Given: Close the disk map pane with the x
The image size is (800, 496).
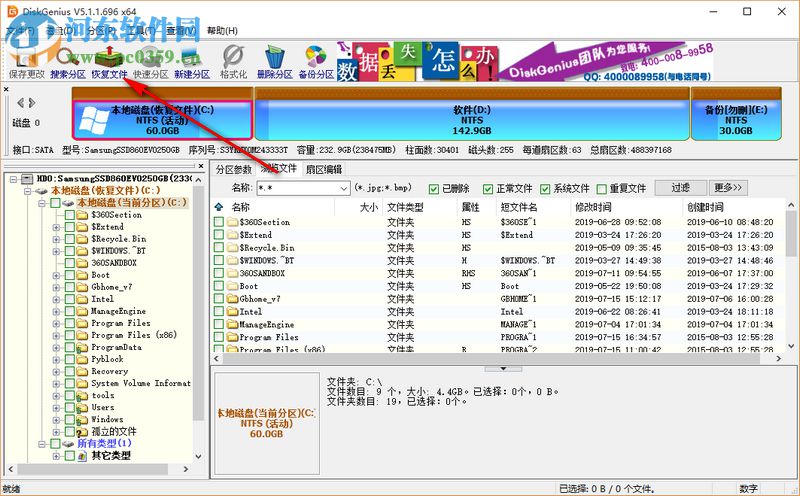Looking at the screenshot, I should pos(6,89).
